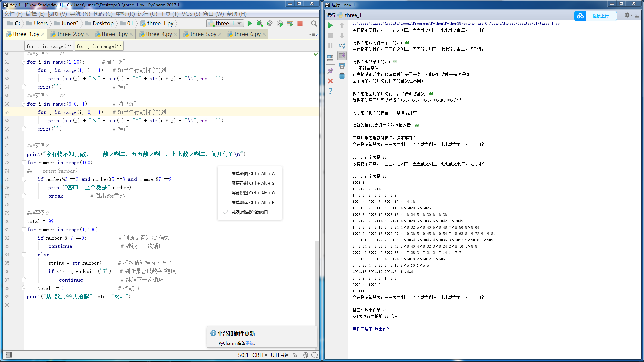Switch to three_4.py editor tab
Screen dimensions: 644x362
159,34
